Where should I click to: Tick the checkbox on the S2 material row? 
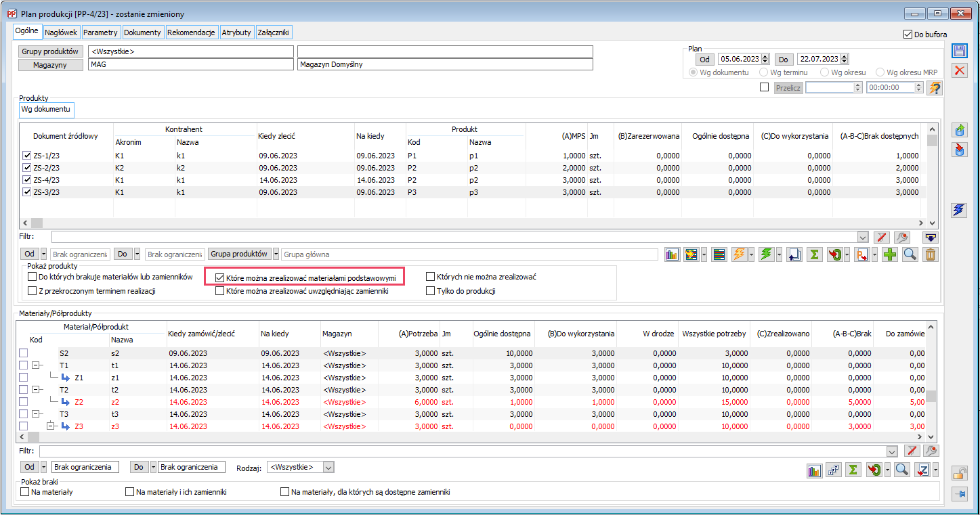pos(23,353)
